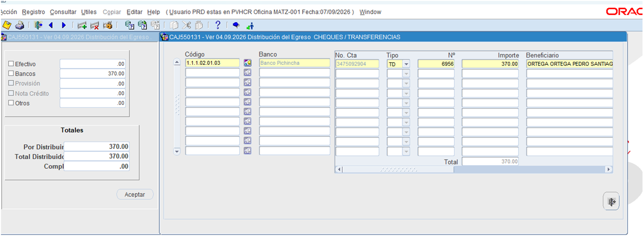Click the Efectivo amount field
This screenshot has height=245, width=644.
click(93, 64)
